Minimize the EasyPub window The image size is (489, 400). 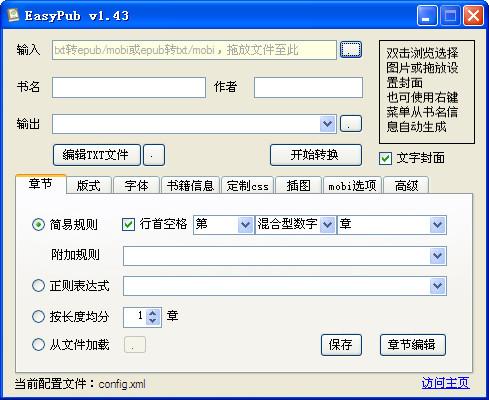click(x=427, y=15)
